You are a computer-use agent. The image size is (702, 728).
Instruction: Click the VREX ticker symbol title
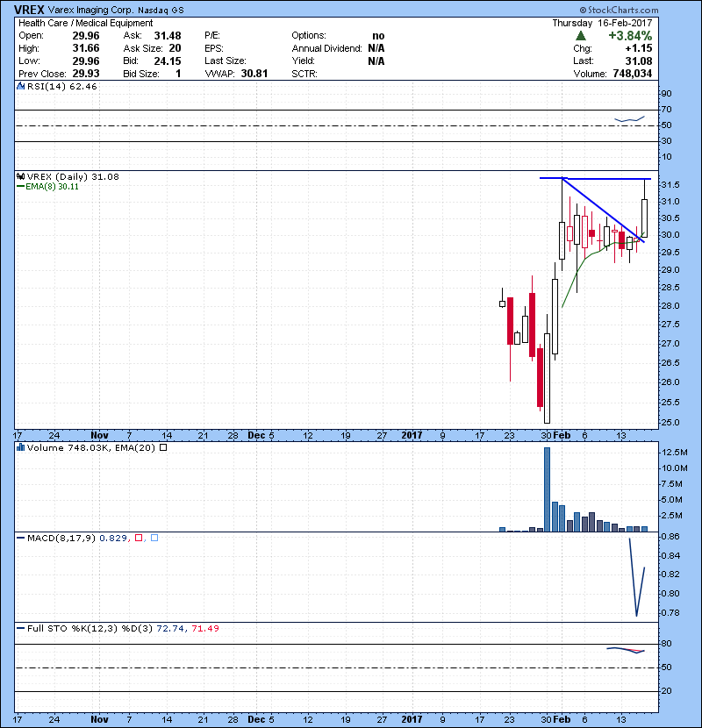[x=29, y=10]
